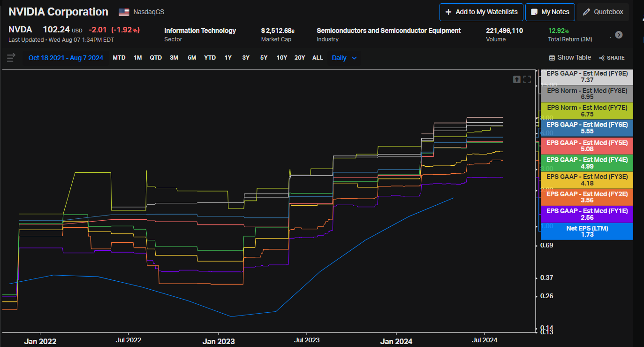
Task: Select the YTD time range
Action: tap(210, 58)
